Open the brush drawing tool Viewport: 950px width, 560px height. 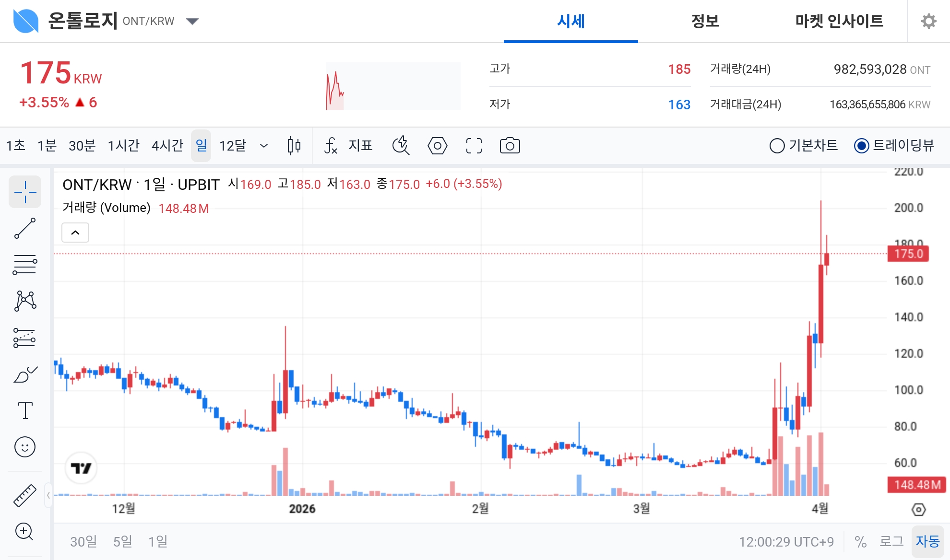click(x=25, y=373)
